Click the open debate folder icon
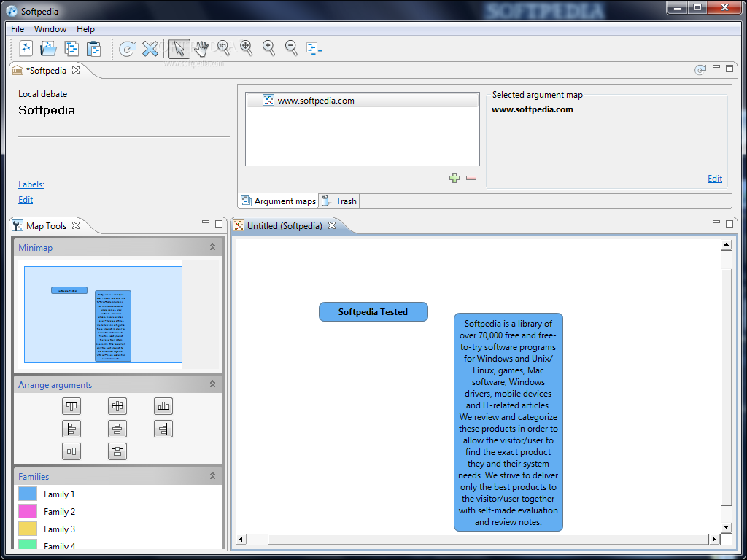747x560 pixels. point(49,49)
